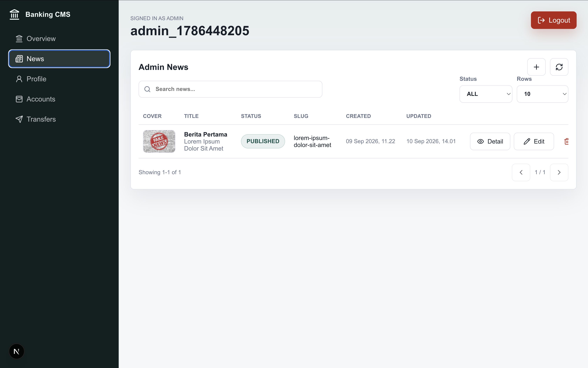Click the updated date 10 Sep 2026, 14.01

coord(431,141)
